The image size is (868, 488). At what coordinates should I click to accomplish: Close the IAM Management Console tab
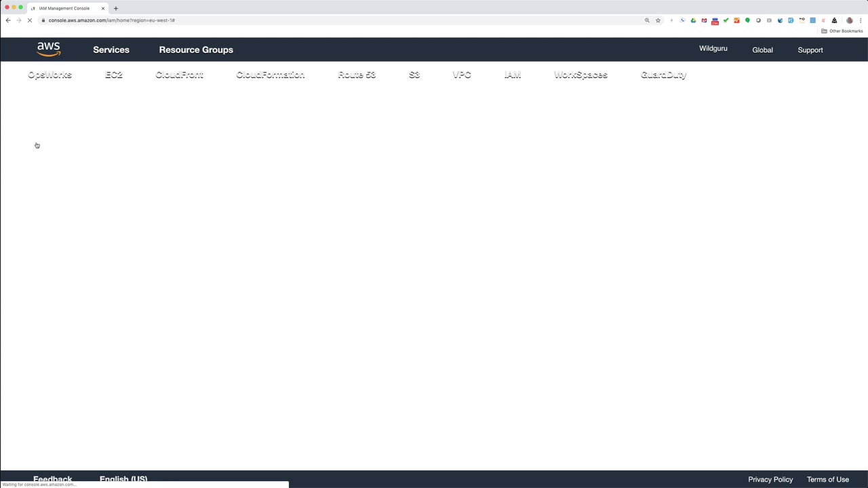103,8
